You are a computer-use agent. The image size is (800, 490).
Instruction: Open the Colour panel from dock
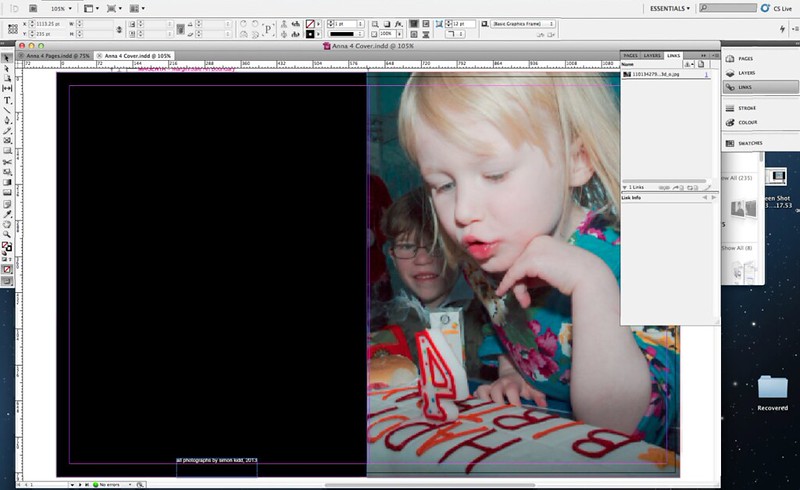761,122
